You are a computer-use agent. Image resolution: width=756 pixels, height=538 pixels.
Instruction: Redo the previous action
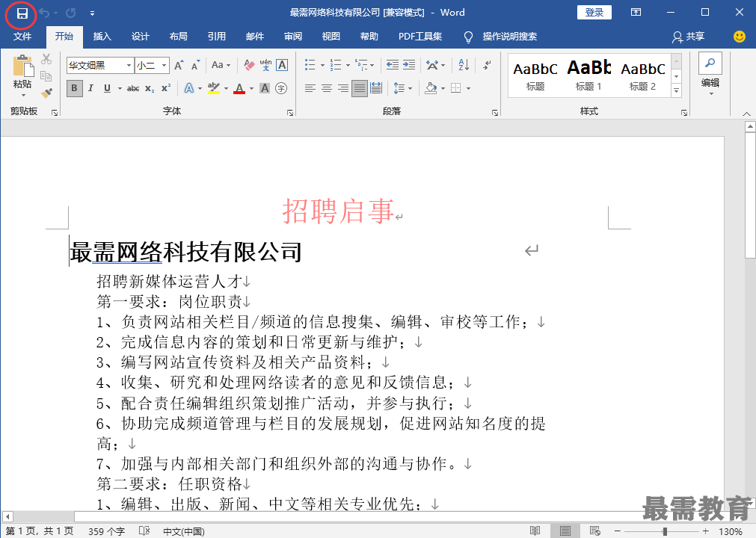70,13
